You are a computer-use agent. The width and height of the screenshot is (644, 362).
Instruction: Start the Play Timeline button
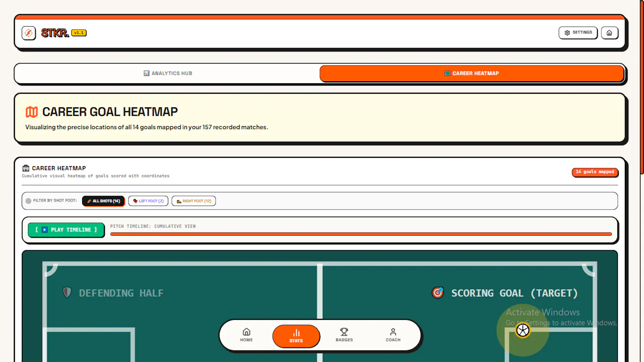[66, 230]
